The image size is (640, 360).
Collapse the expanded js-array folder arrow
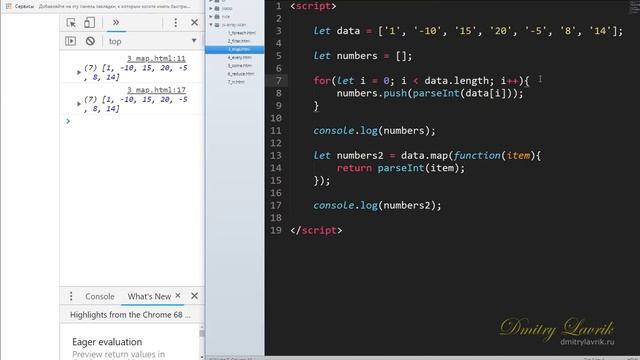pos(211,25)
